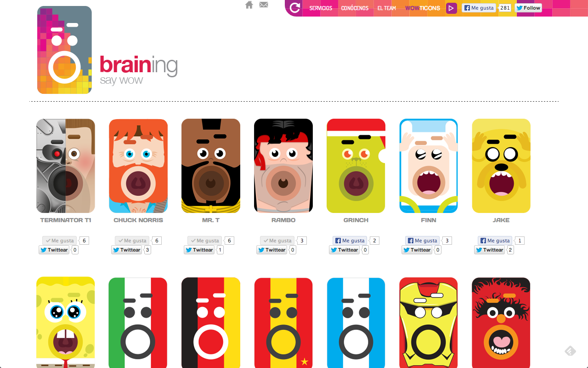Like the page with header Me gusta
Image resolution: width=588 pixels, height=368 pixels.
[x=479, y=8]
